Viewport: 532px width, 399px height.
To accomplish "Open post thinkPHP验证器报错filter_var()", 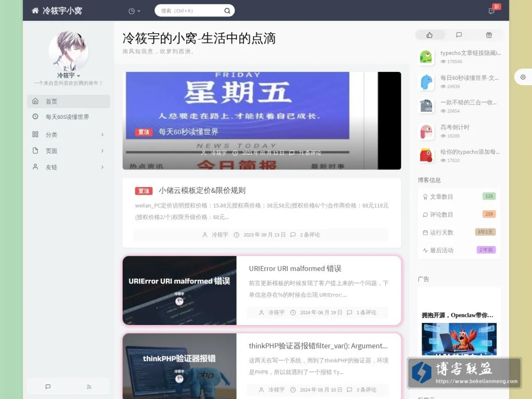I will tap(318, 346).
